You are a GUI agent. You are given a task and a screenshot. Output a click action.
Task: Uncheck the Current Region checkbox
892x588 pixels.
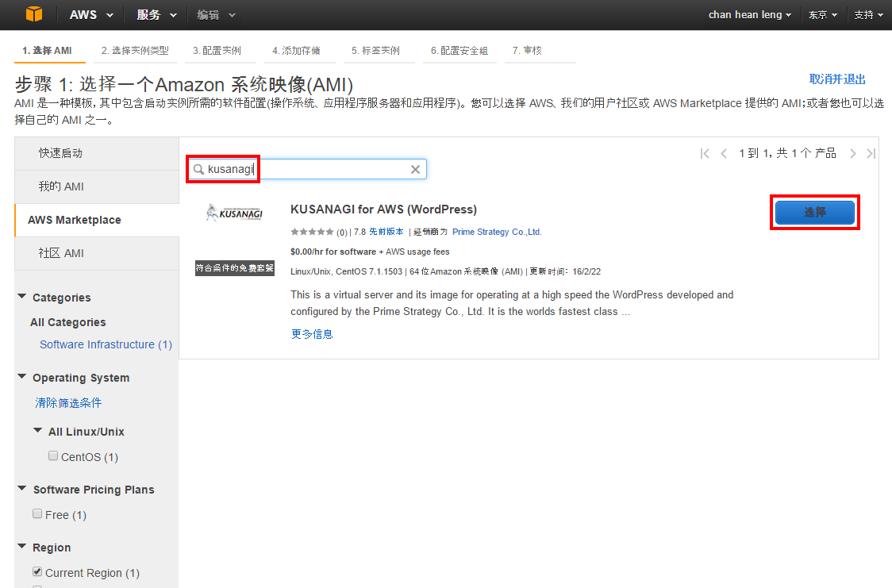[x=37, y=571]
